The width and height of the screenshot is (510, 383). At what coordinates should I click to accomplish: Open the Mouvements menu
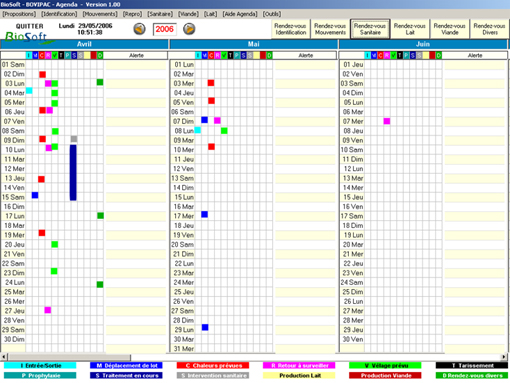pos(100,14)
